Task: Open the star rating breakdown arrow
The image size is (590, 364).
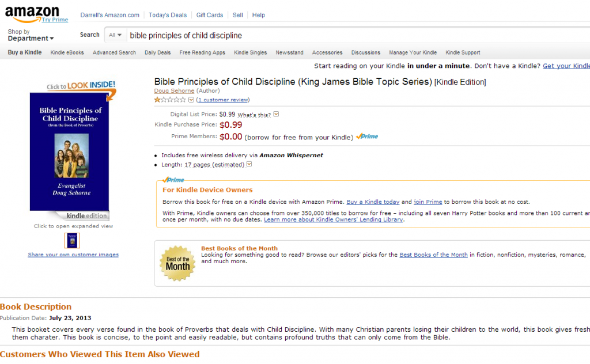Action: (x=191, y=100)
